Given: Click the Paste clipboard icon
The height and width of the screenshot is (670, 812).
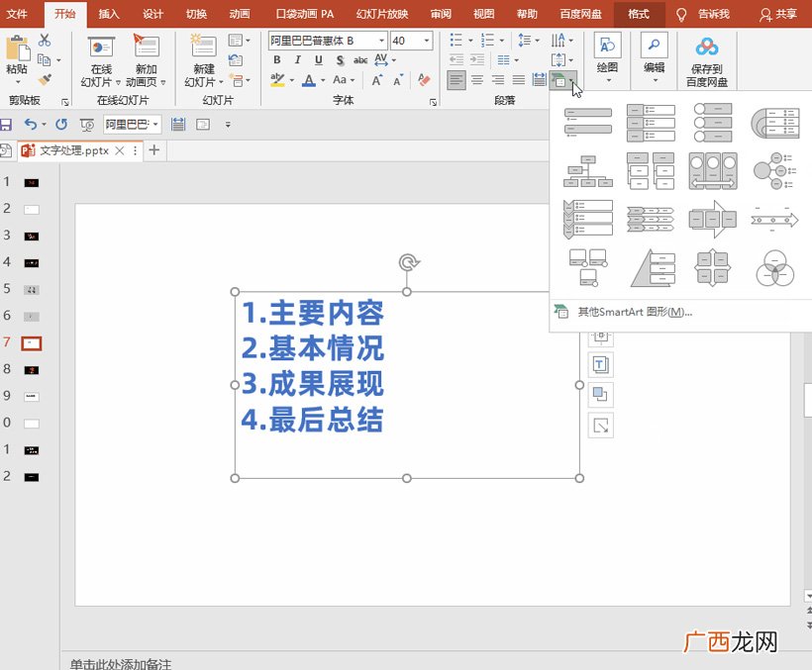Looking at the screenshot, I should pos(18,49).
